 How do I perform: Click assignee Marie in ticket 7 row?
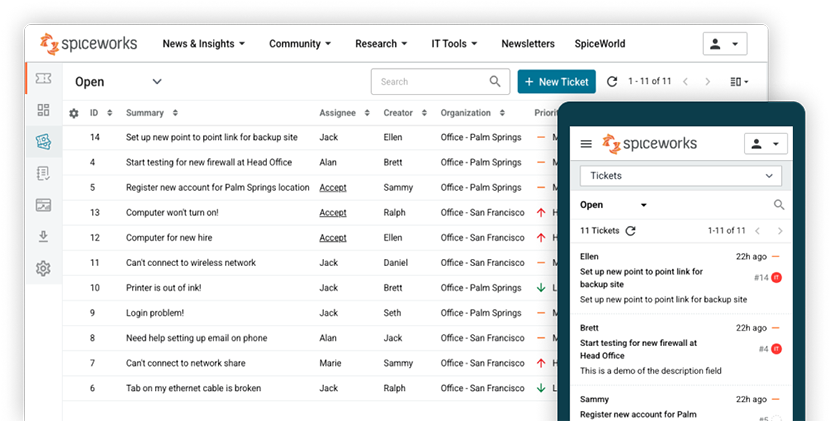330,363
